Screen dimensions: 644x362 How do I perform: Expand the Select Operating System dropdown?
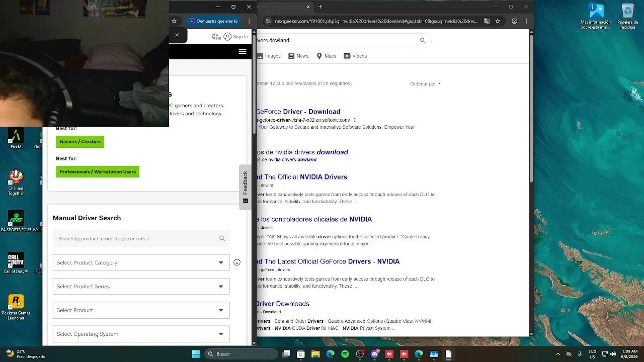tap(141, 334)
